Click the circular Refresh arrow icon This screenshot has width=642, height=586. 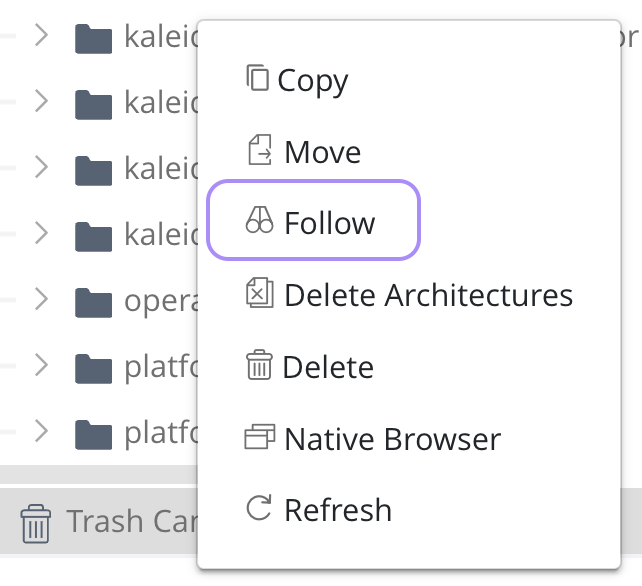tap(259, 508)
